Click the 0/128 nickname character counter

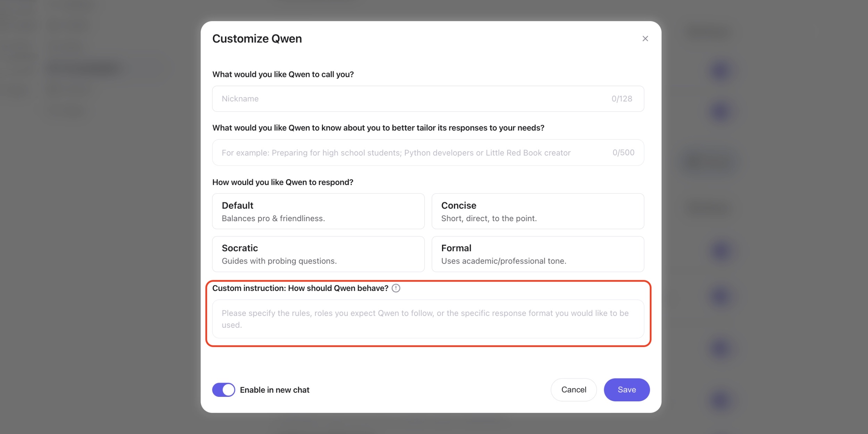[621, 99]
